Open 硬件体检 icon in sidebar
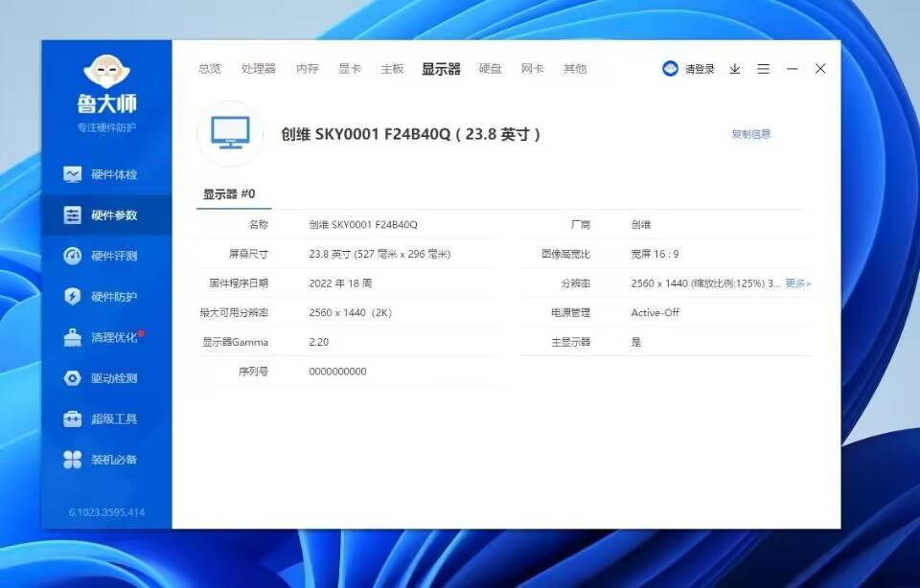Screen dimensions: 920x588 (x=72, y=174)
